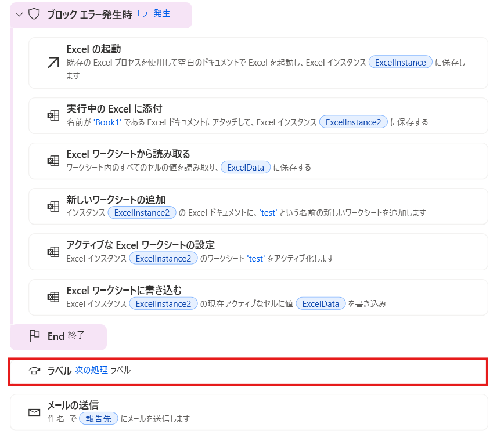Select ExcelData variable in read worksheet action
504x438 pixels.
[x=246, y=168]
